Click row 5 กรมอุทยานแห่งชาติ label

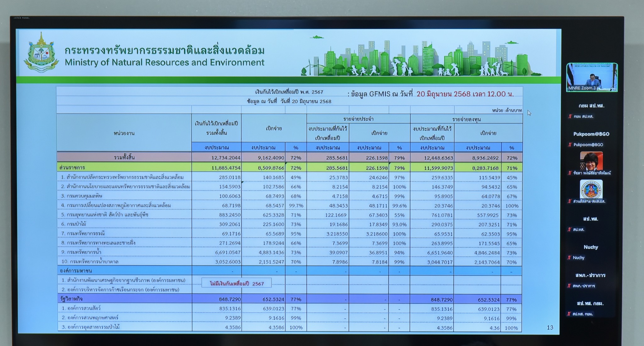(105, 215)
